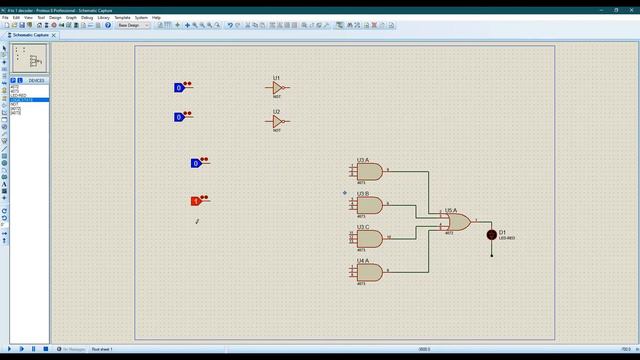Select the 2D text 'A' tool
This screenshot has width=640, height=360.
click(4, 184)
